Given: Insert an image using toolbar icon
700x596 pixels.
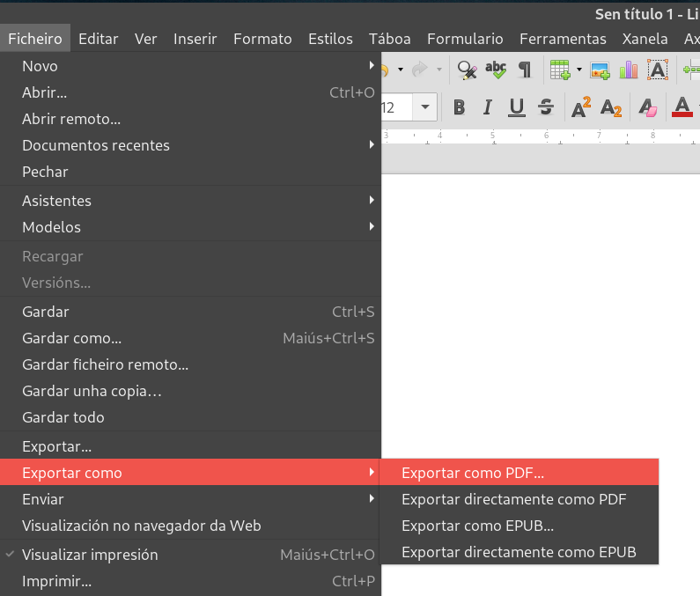Looking at the screenshot, I should pyautogui.click(x=600, y=70).
